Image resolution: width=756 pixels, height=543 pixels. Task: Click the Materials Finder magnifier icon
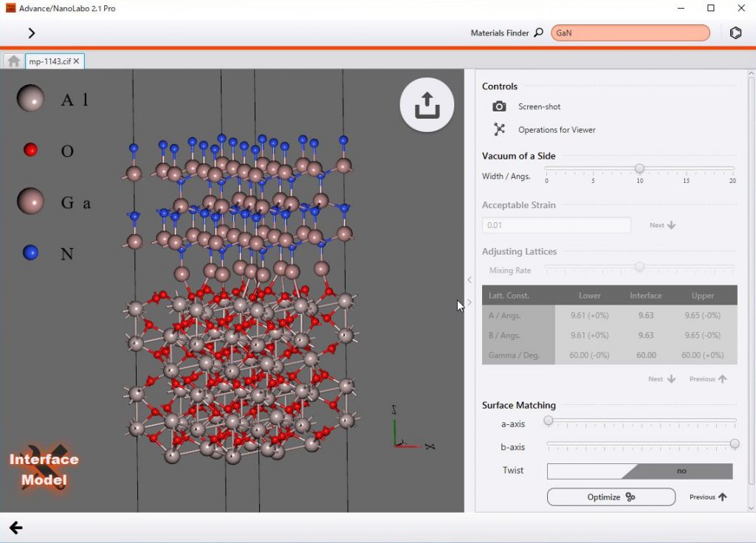pos(538,33)
